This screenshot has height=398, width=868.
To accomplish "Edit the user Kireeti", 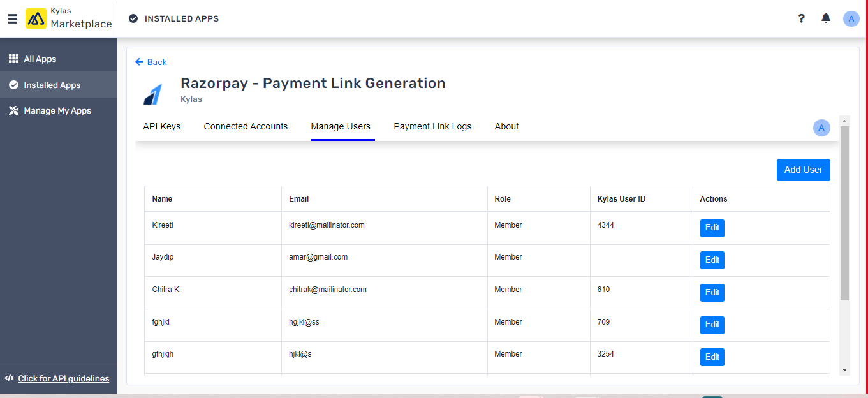I will [712, 228].
